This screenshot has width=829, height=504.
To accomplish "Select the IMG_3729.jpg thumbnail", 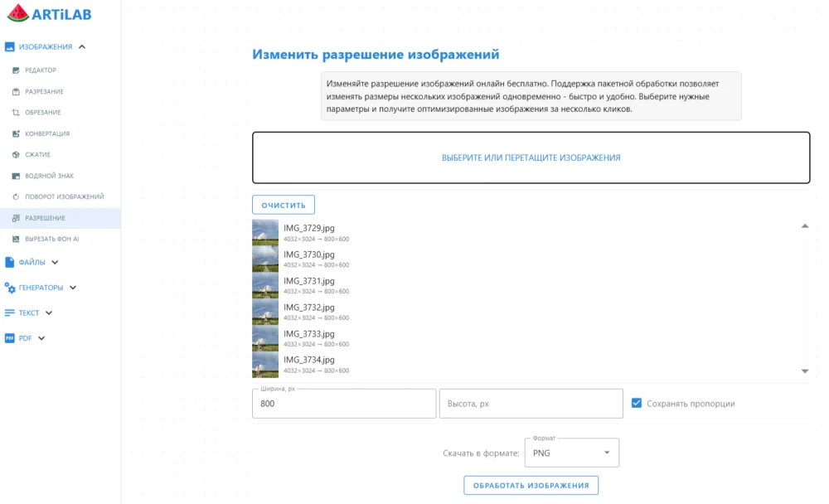I will click(x=265, y=233).
